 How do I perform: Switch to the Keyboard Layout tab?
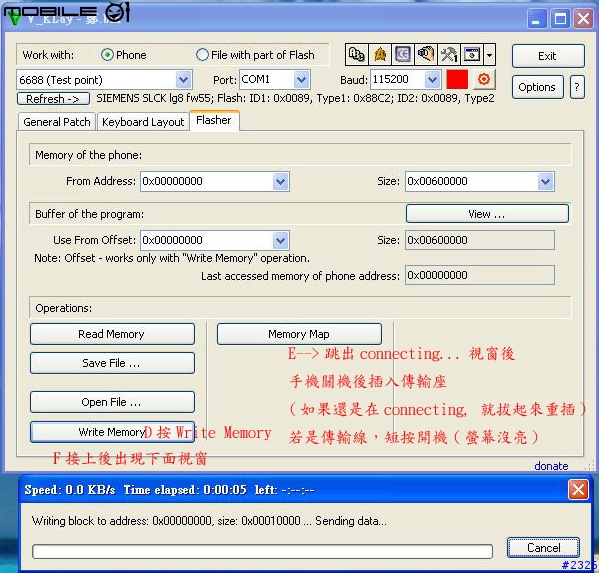pyautogui.click(x=143, y=122)
